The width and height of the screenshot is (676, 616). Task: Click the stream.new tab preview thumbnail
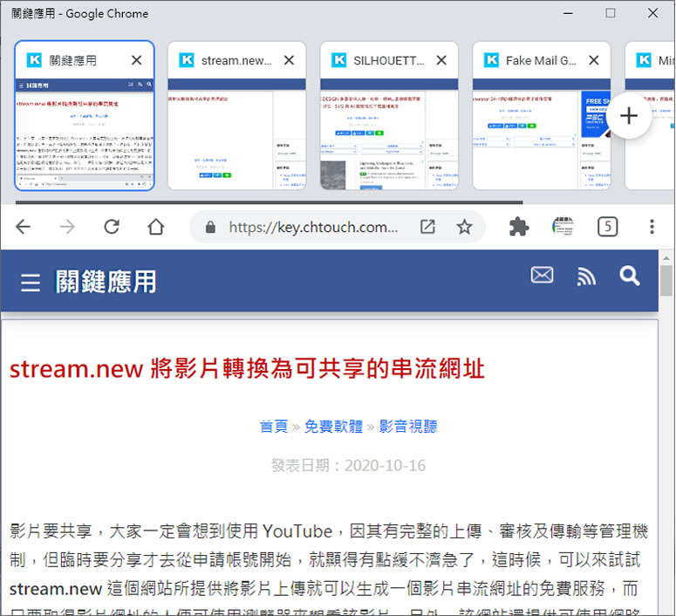point(236,133)
